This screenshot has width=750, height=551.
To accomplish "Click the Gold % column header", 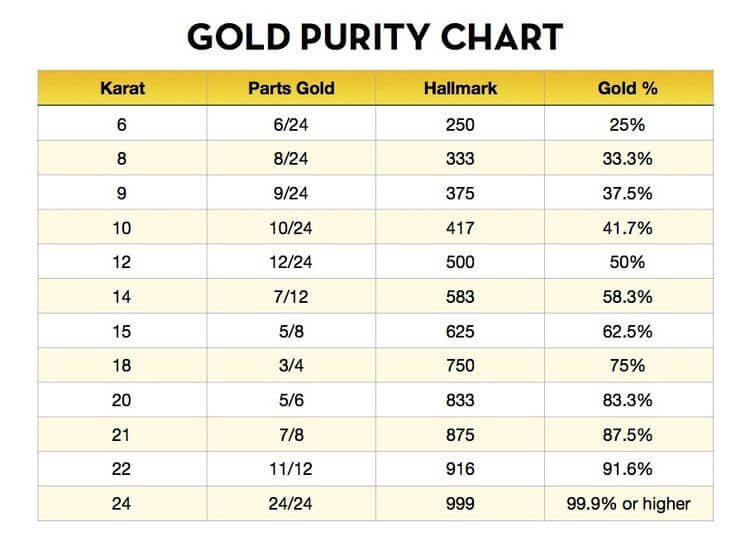I will click(x=629, y=88).
